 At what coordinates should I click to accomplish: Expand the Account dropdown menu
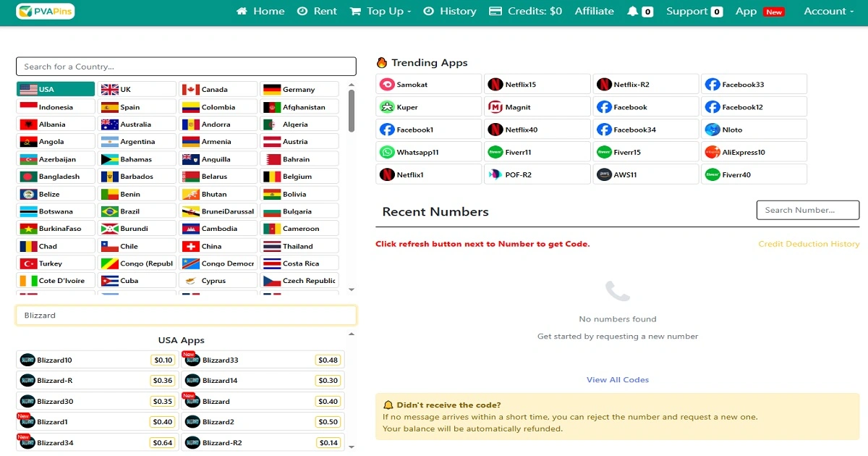point(827,12)
